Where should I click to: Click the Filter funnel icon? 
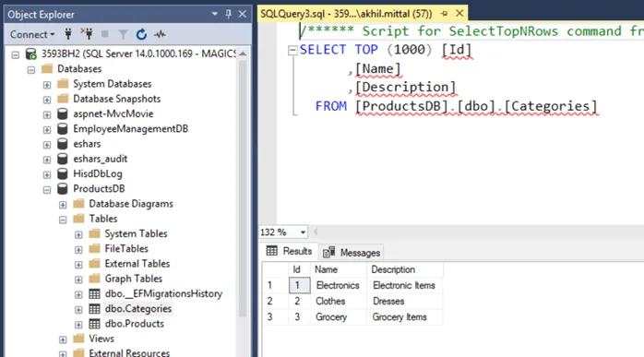pyautogui.click(x=123, y=34)
